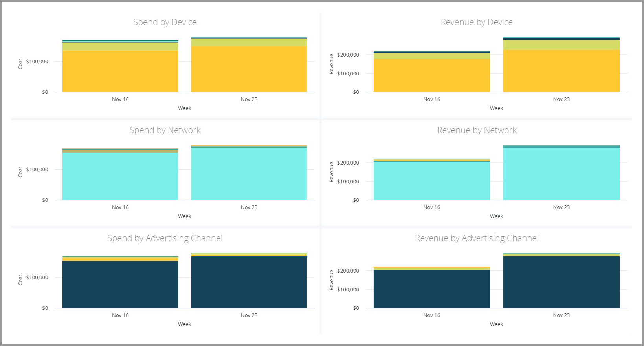The image size is (644, 346).
Task: Click yellow-green Nov 16 segment in Revenue by Device
Action: coord(432,56)
